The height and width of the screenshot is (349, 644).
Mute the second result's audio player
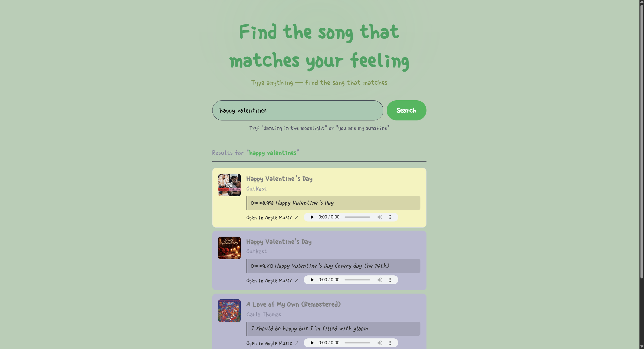380,280
